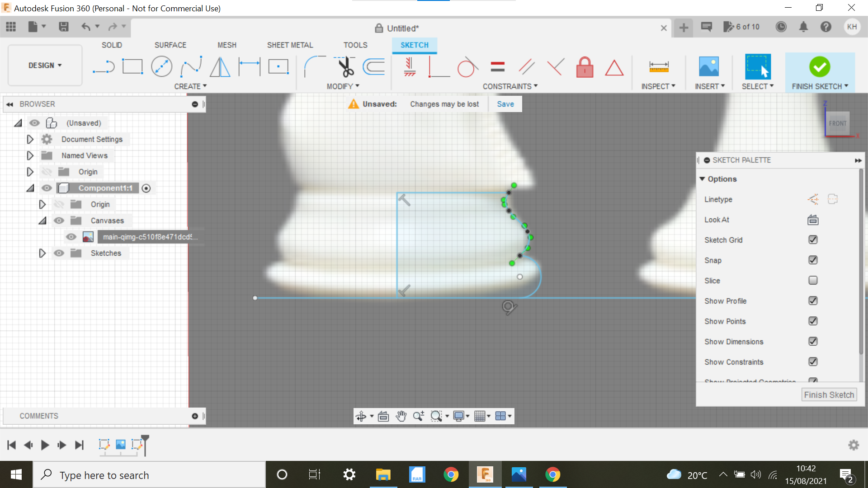
Task: Switch to the Solid tab in ribbon
Action: (112, 45)
